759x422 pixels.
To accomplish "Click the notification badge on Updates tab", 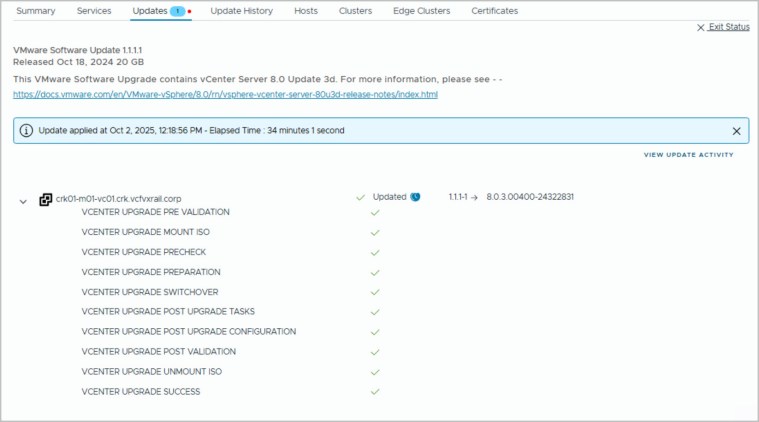I will 177,11.
